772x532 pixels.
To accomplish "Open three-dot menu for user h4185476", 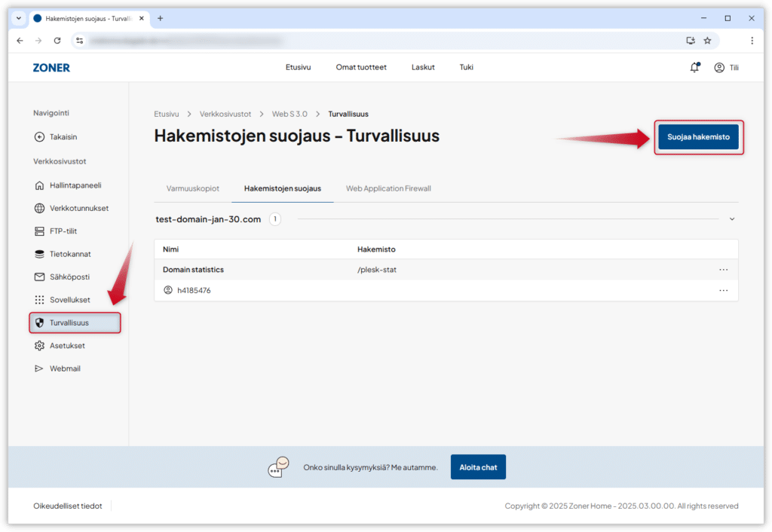I will pyautogui.click(x=723, y=290).
